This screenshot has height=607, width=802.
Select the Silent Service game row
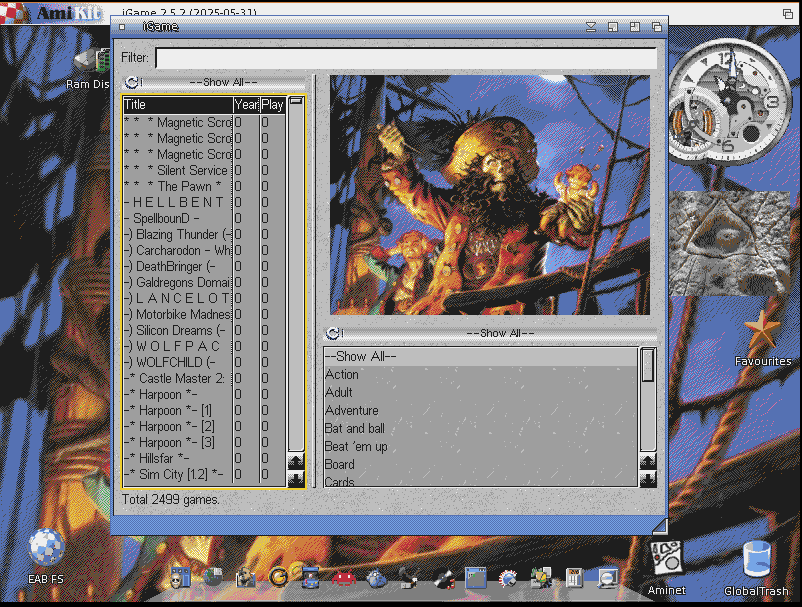pos(205,170)
